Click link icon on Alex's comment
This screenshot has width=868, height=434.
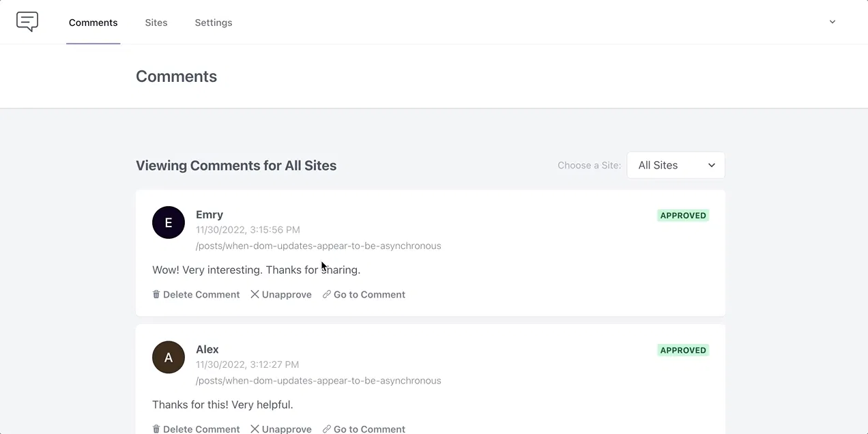tap(327, 429)
